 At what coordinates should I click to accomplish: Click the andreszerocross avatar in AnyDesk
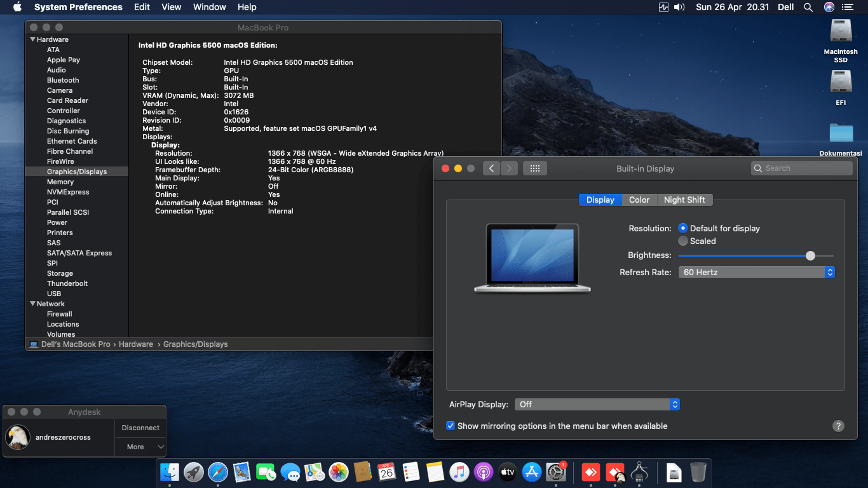click(x=18, y=437)
